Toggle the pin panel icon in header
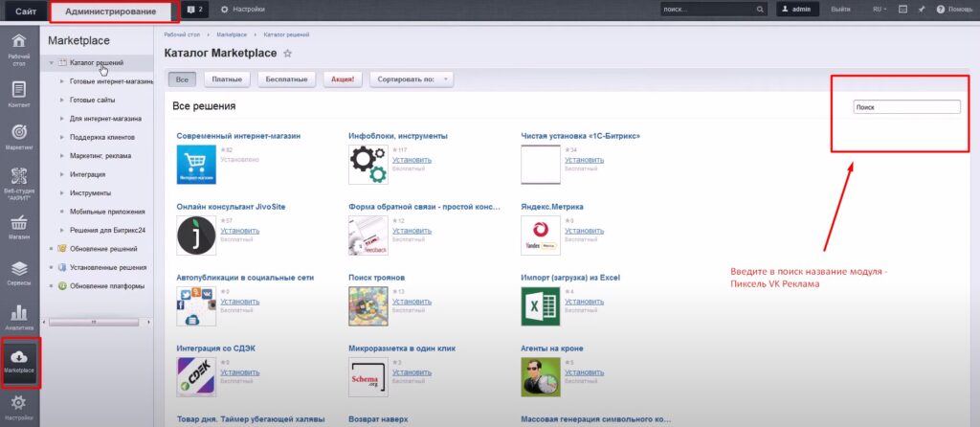The image size is (980, 427). 921,9
